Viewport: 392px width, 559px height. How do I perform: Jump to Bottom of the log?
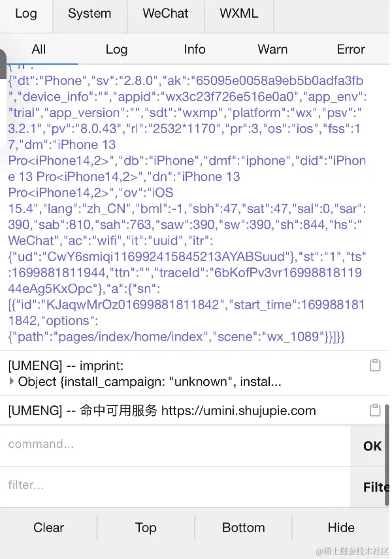[x=243, y=528]
